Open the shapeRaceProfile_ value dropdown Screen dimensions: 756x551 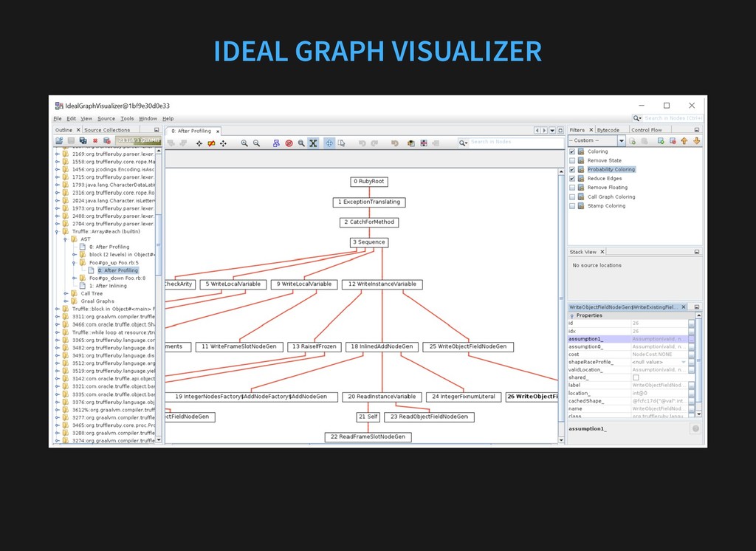click(684, 363)
